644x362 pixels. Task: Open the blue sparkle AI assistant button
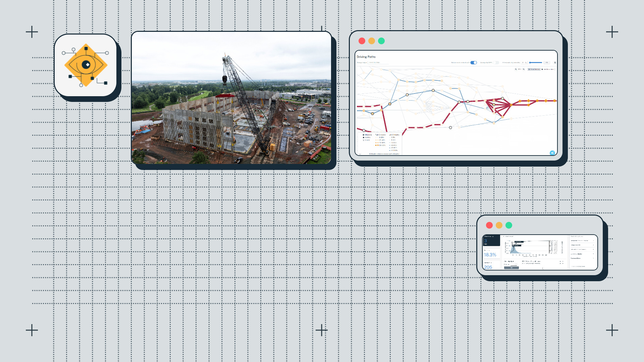[x=552, y=153]
